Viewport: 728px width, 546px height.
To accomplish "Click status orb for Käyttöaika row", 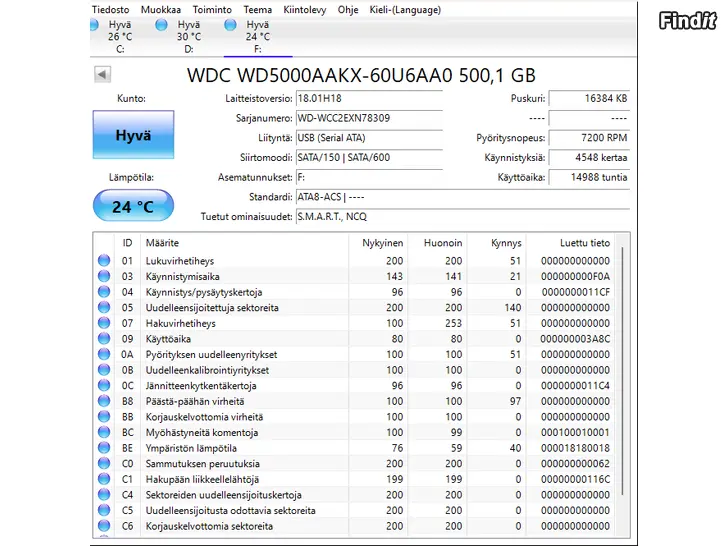I will pyautogui.click(x=104, y=339).
